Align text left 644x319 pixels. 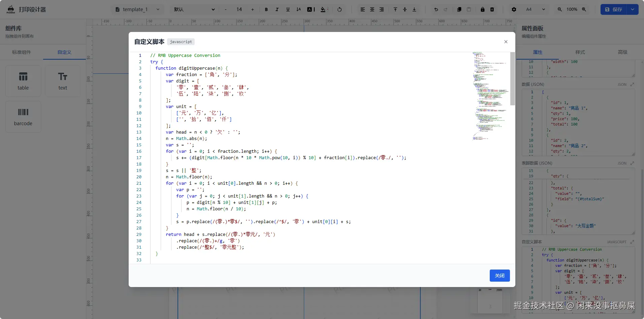[x=363, y=9]
